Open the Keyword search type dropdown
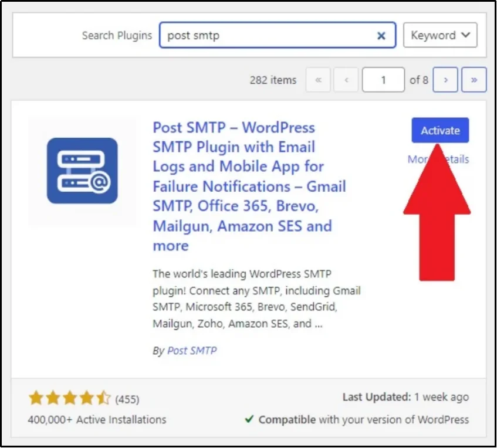 (440, 35)
